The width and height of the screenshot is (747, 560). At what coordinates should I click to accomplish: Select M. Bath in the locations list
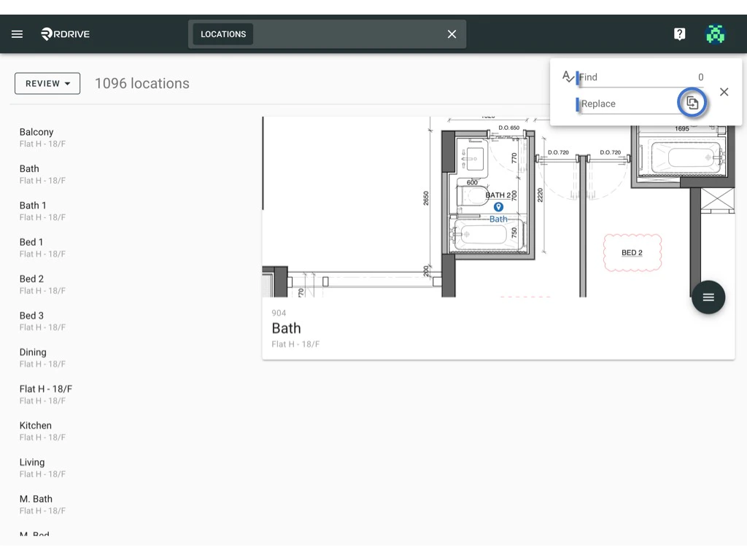(42, 504)
